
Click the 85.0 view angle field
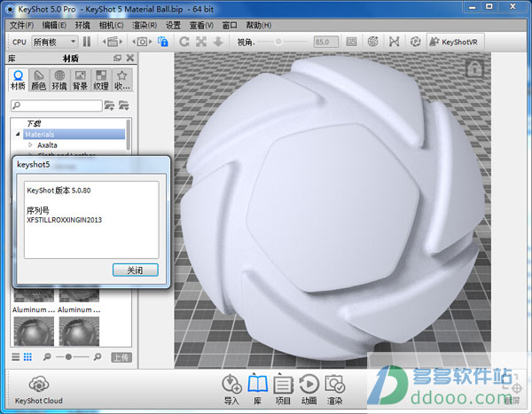pyautogui.click(x=325, y=42)
